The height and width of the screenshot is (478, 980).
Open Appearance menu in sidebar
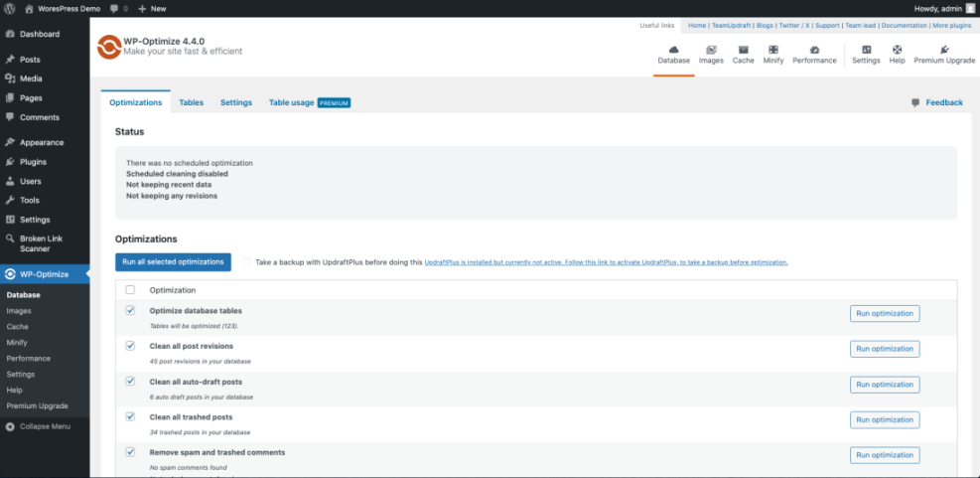point(42,143)
